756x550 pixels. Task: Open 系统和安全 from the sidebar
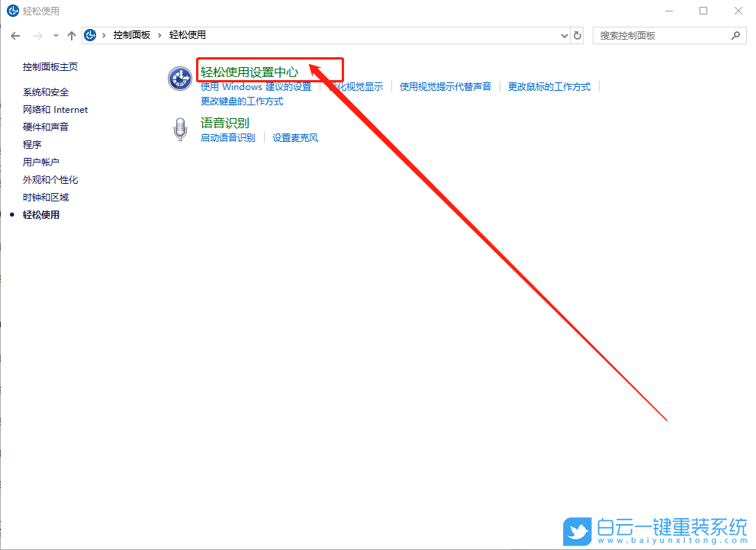coord(47,92)
